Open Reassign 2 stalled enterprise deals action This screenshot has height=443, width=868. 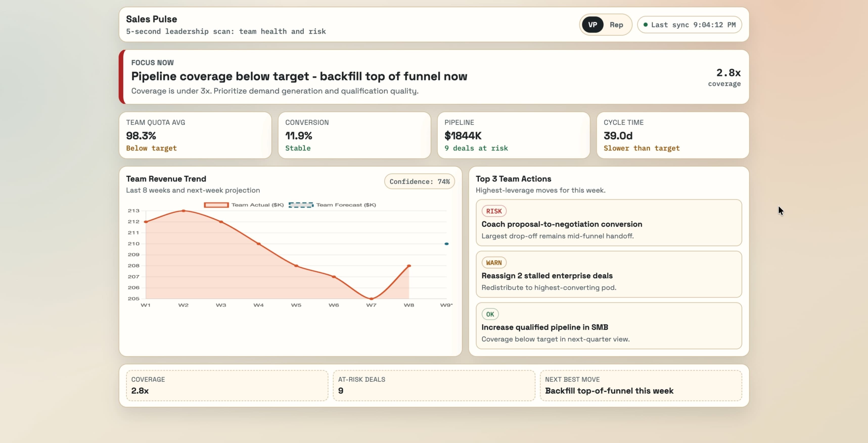(x=609, y=274)
